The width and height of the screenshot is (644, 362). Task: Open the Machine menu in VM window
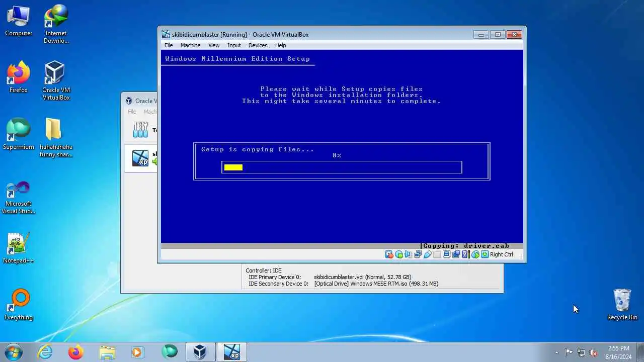pyautogui.click(x=190, y=45)
